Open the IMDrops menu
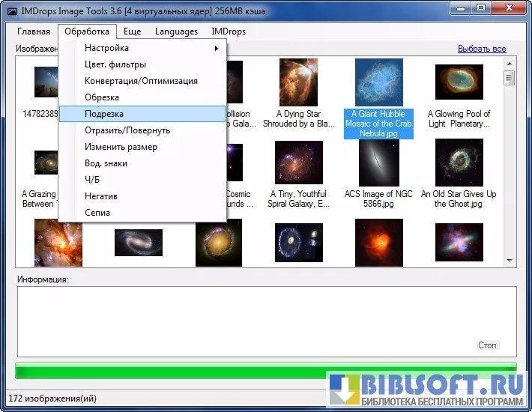This screenshot has height=412, width=532. point(229,31)
